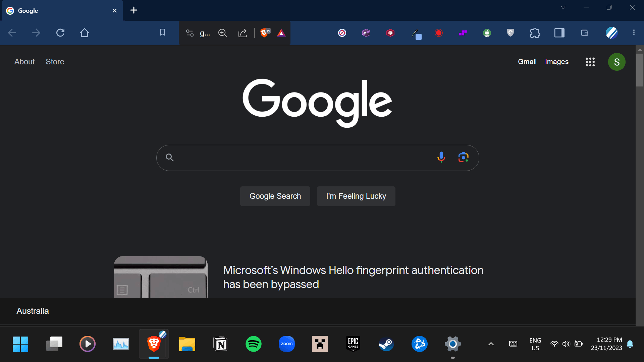Open the Extensions puzzle piece menu
Viewport: 644px width, 362px height.
(535, 33)
